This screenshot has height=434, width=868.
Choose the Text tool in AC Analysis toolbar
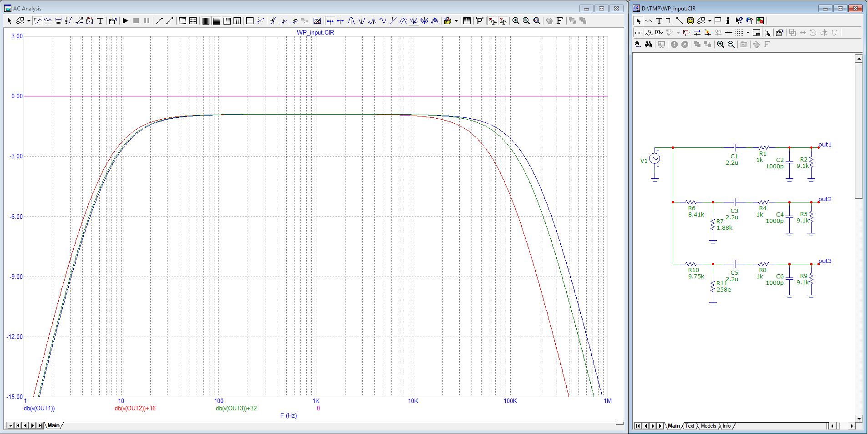[x=100, y=20]
